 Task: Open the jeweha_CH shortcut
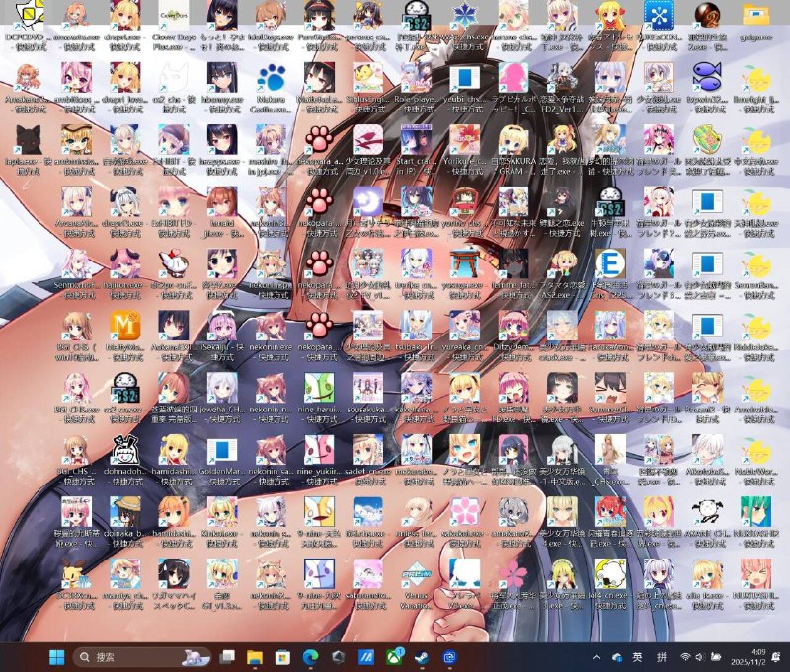tap(222, 388)
